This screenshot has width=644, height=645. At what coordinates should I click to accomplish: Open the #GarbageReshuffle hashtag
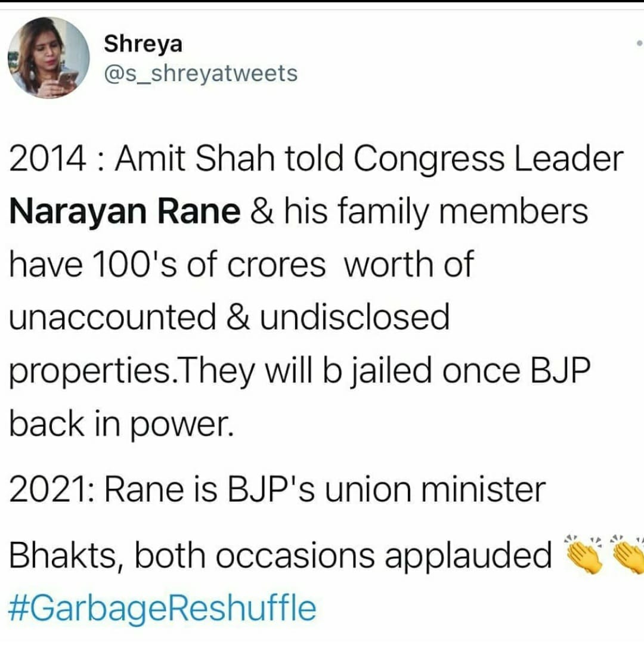(162, 608)
